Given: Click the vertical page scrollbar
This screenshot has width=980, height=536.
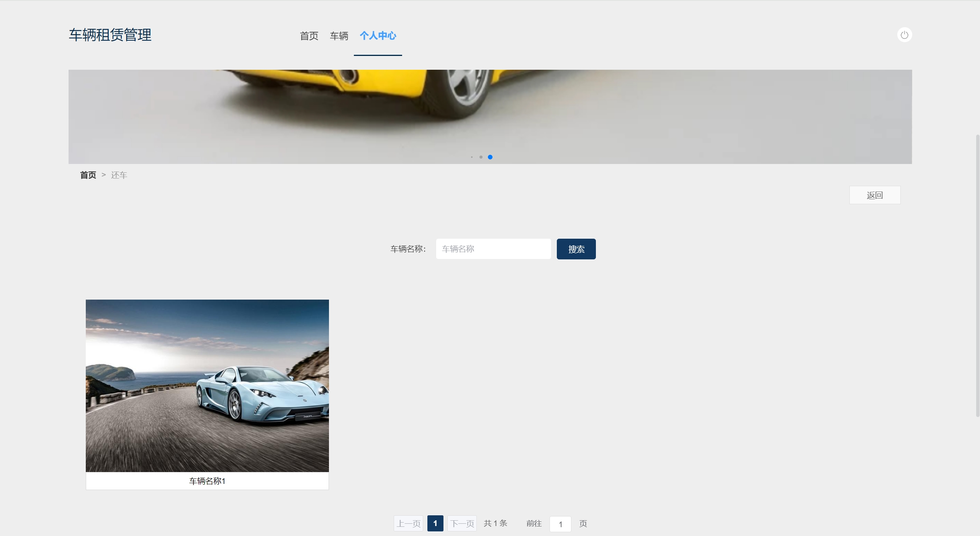Looking at the screenshot, I should point(977,276).
